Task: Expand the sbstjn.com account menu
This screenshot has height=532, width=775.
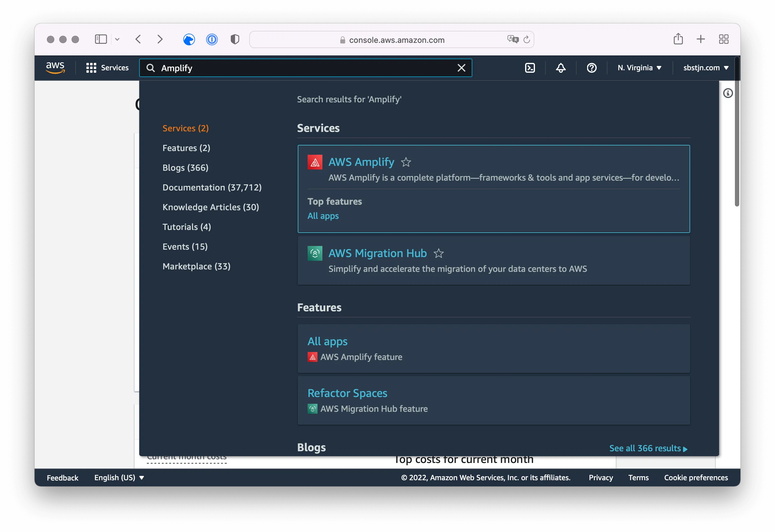Action: pyautogui.click(x=705, y=68)
